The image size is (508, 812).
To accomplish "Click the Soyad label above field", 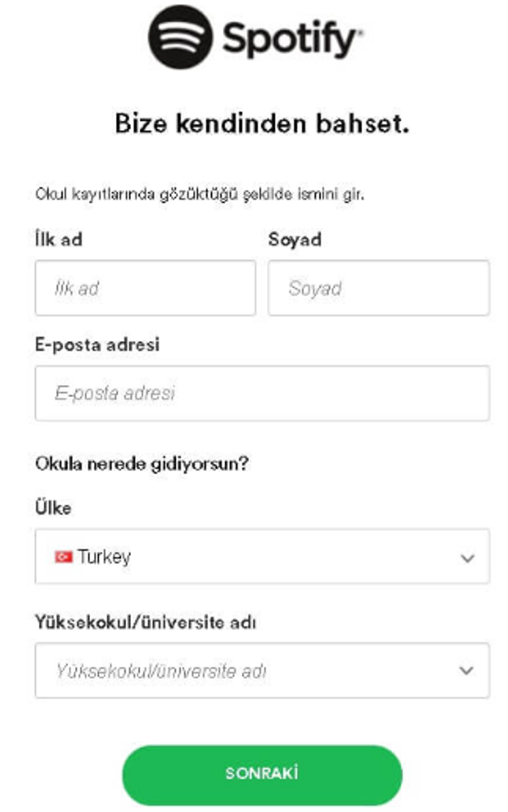I will point(295,240).
